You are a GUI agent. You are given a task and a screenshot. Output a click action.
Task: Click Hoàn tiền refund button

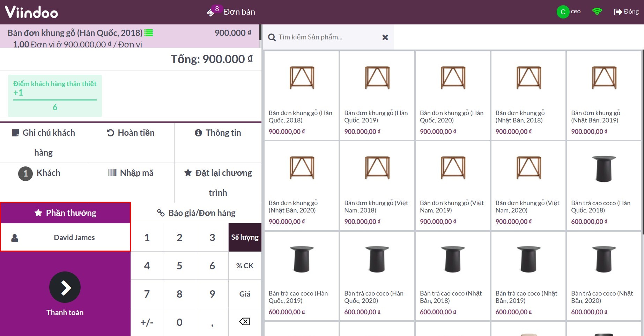pyautogui.click(x=131, y=133)
